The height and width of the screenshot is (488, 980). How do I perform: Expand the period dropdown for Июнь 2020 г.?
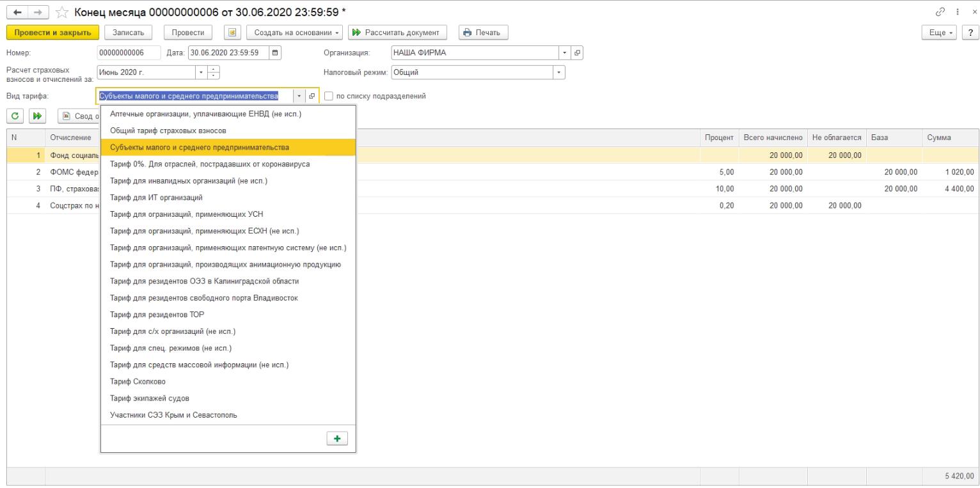point(202,72)
